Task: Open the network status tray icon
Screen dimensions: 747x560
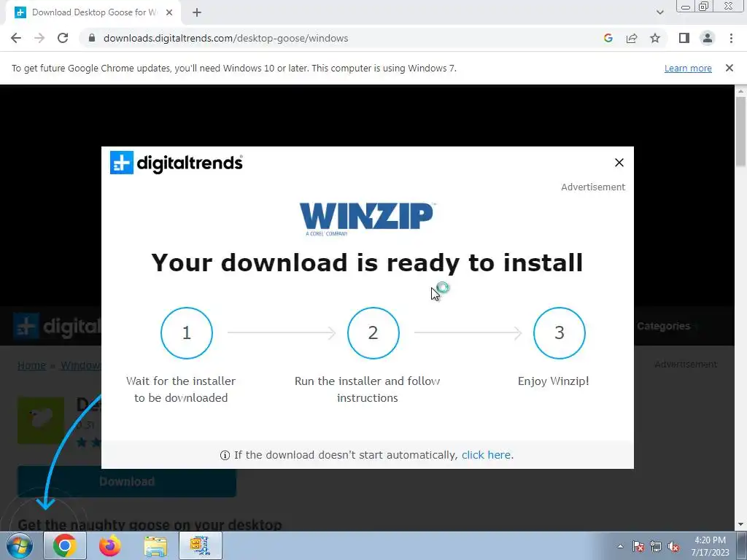Action: tap(656, 546)
